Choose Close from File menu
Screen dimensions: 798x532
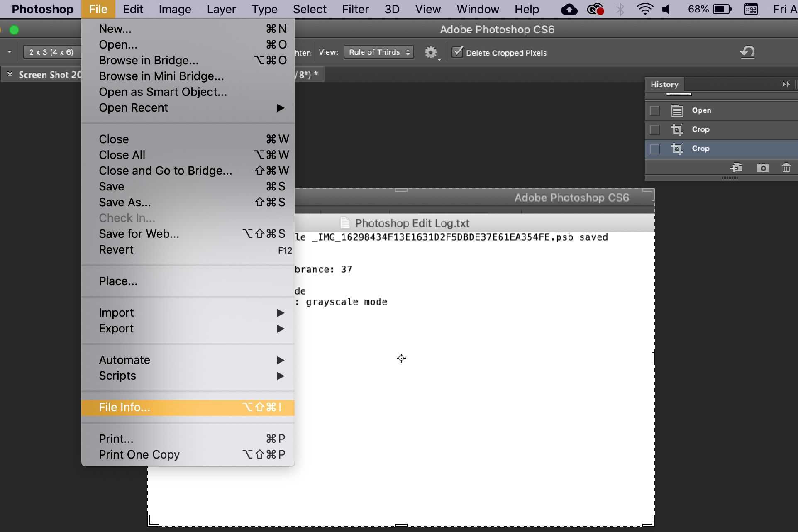188,139
